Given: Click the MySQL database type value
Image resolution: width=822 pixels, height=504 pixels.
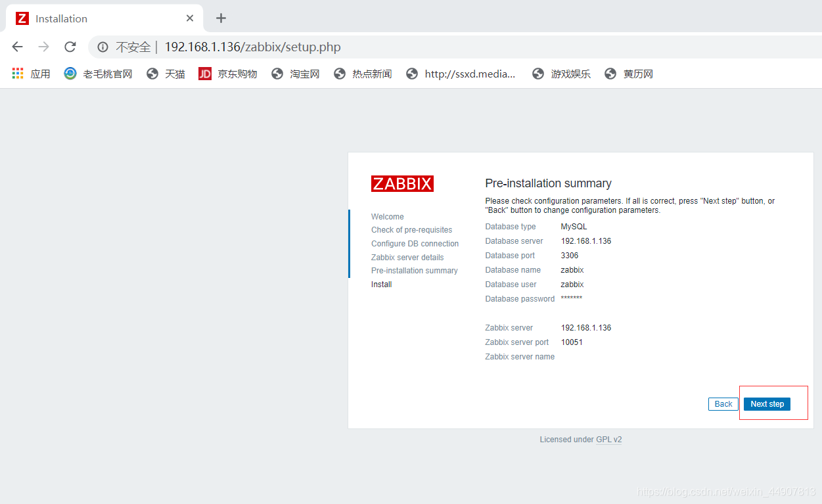Looking at the screenshot, I should (x=574, y=227).
